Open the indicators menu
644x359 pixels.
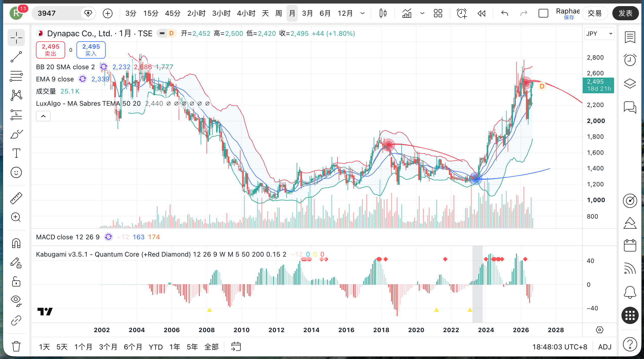(407, 13)
